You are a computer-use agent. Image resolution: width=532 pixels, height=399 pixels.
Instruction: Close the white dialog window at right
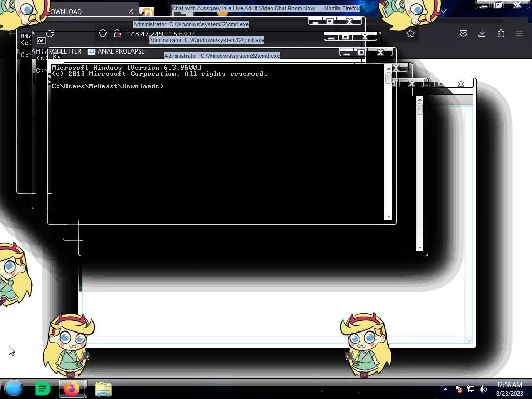tap(461, 84)
